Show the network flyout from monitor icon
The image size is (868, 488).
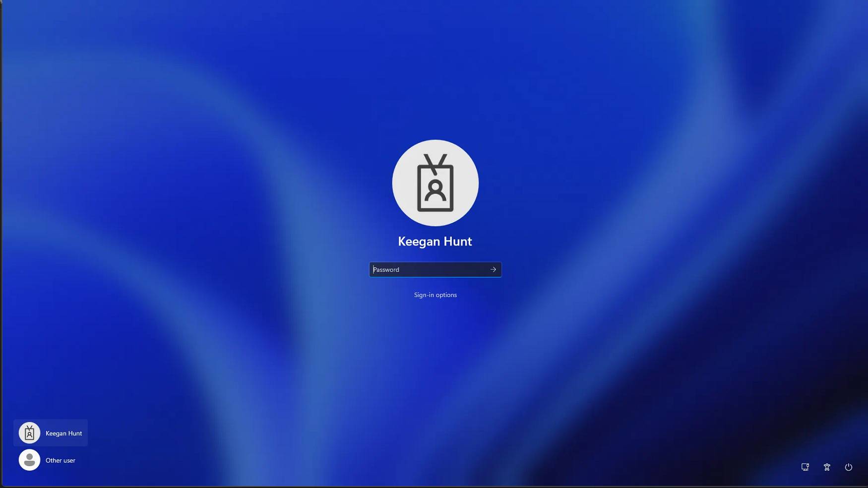(x=805, y=467)
